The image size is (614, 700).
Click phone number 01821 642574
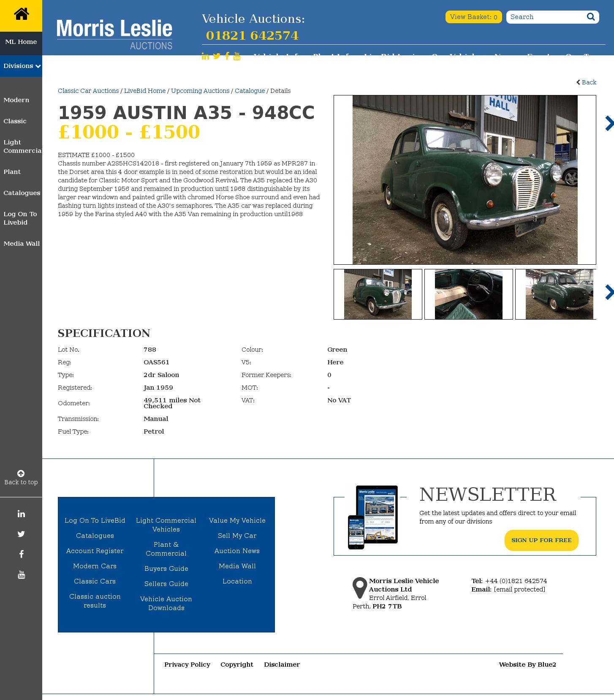click(252, 35)
